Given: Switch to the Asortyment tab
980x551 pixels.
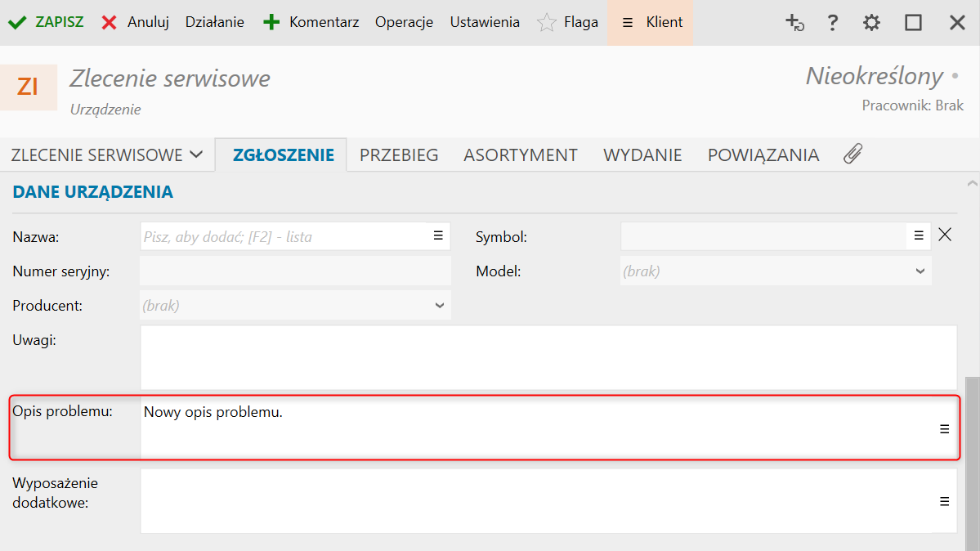Looking at the screenshot, I should [521, 155].
